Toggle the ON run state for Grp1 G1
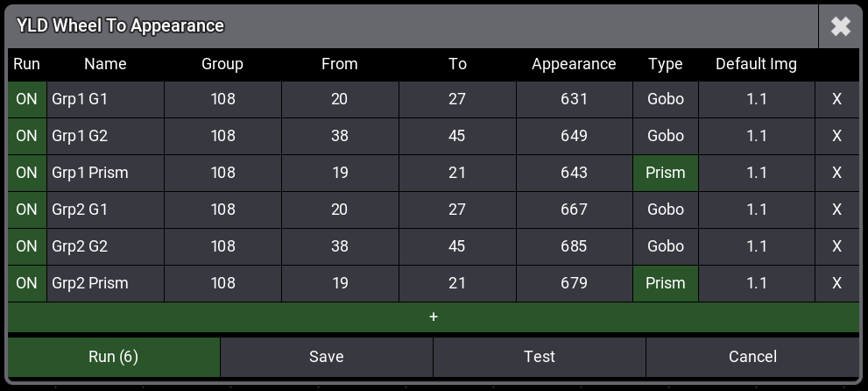 click(26, 99)
